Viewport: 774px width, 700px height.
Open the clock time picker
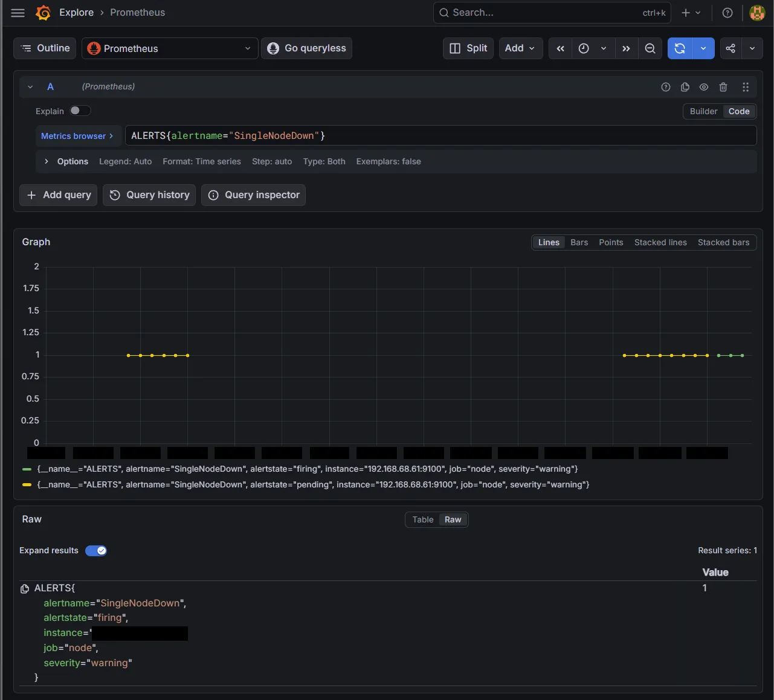(x=584, y=48)
